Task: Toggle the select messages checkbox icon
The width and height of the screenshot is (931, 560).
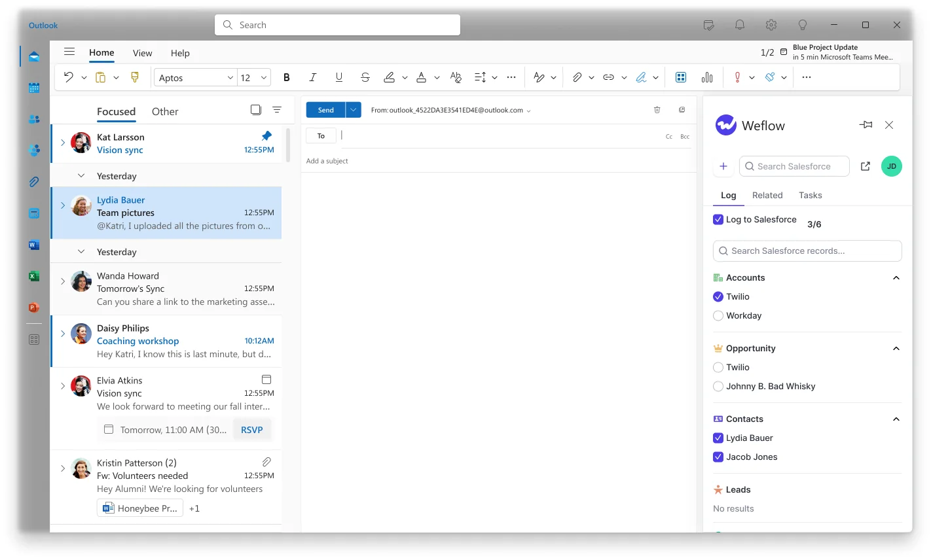Action: [x=256, y=110]
